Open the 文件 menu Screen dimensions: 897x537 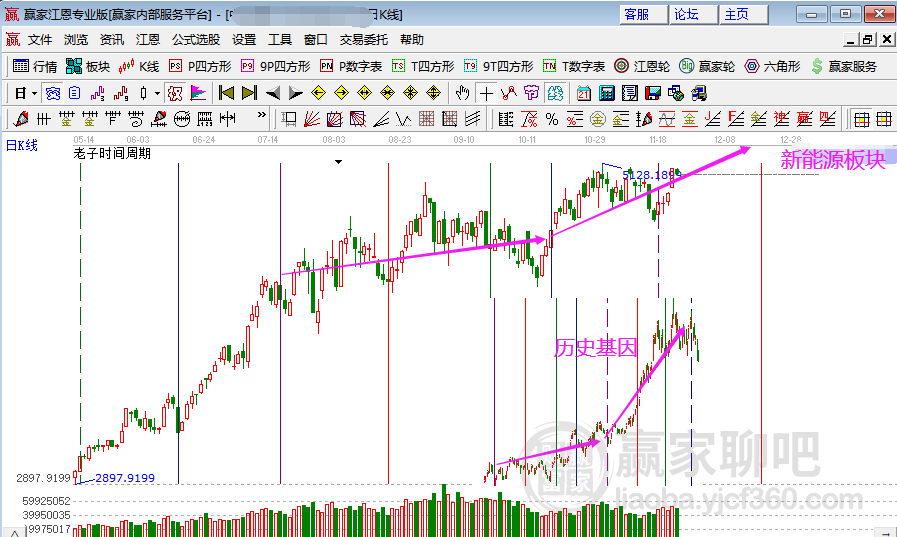tap(40, 39)
